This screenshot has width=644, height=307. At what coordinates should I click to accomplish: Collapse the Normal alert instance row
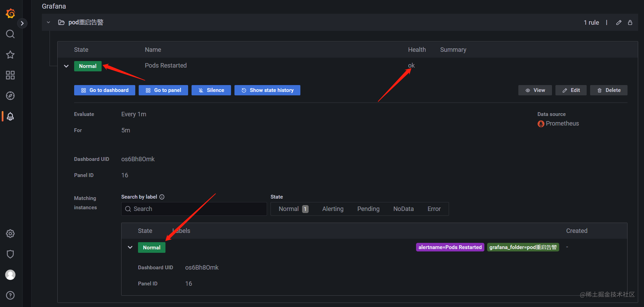point(130,247)
